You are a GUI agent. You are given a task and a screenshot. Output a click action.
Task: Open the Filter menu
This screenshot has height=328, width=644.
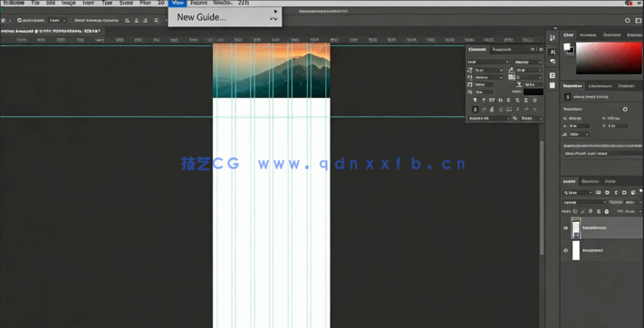(x=145, y=3)
